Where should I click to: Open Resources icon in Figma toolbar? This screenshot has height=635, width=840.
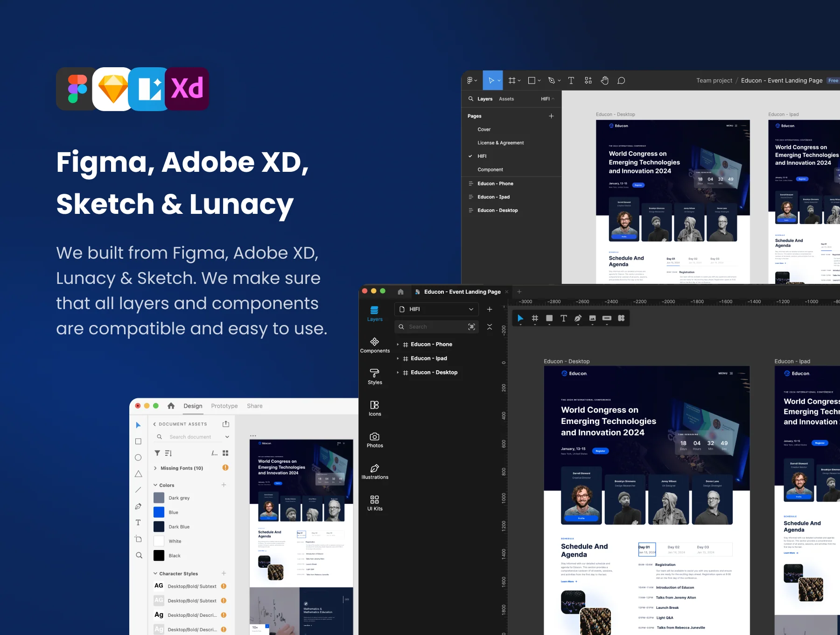click(588, 80)
